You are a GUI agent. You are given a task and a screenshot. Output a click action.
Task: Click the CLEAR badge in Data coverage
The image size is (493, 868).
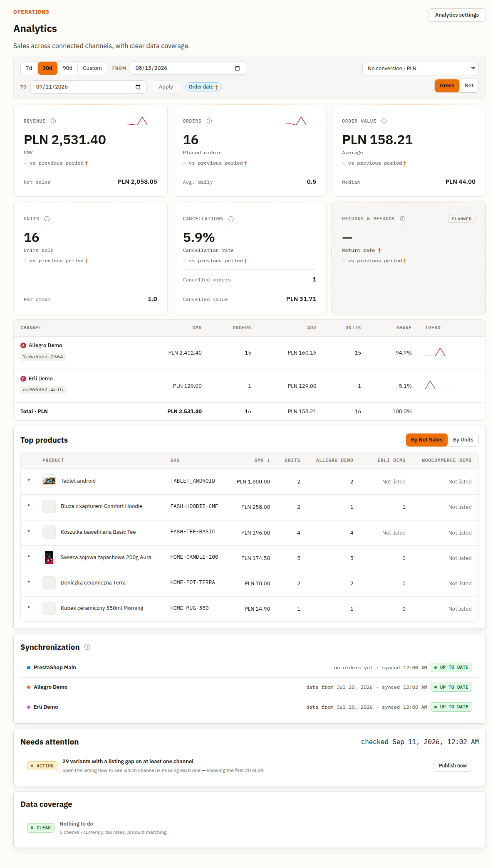click(41, 828)
